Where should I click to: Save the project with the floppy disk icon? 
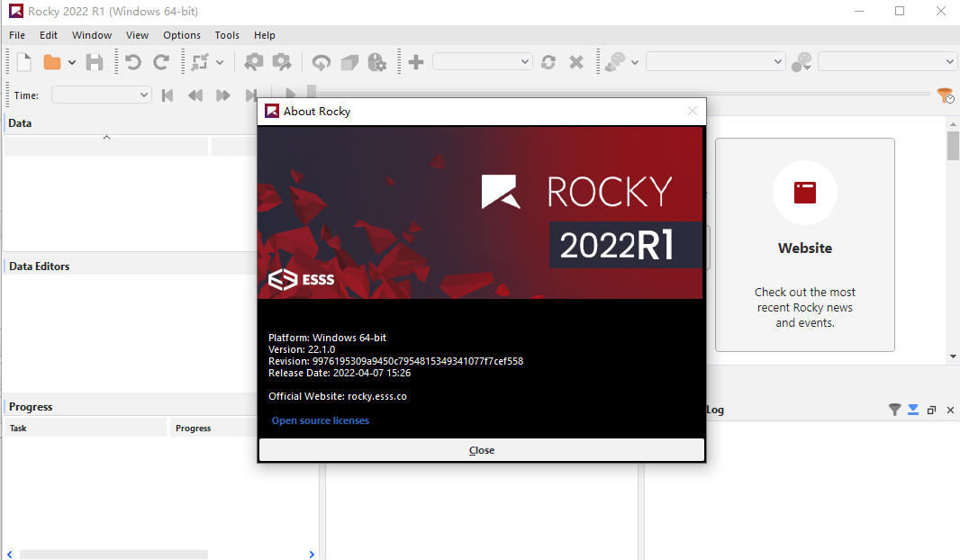[x=95, y=62]
